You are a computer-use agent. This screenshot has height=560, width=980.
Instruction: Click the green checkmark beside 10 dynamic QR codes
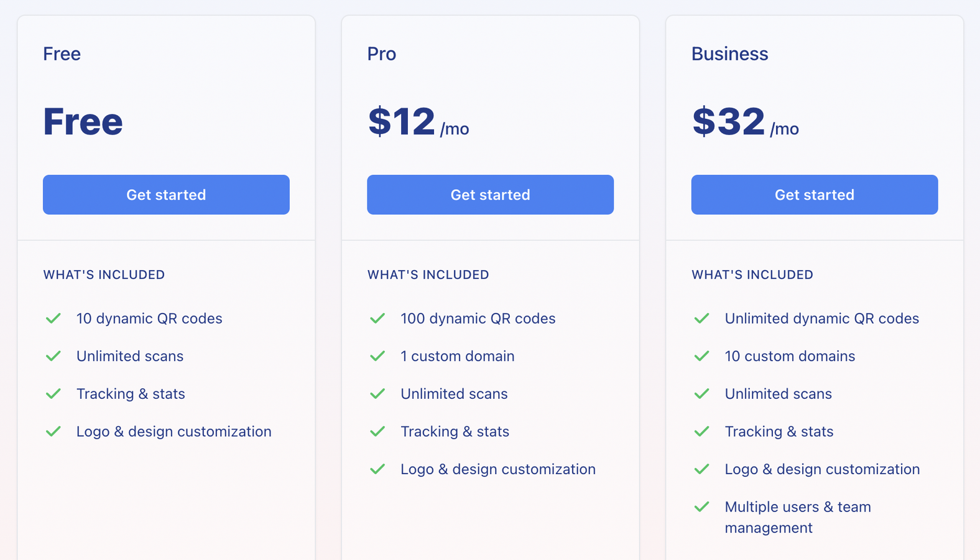53,318
